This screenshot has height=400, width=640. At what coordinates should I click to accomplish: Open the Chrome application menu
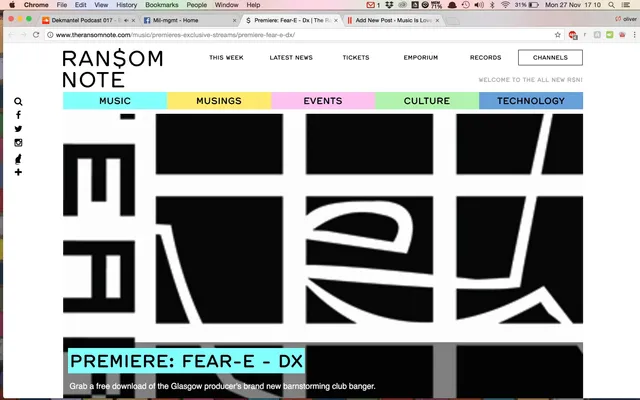(x=36, y=5)
